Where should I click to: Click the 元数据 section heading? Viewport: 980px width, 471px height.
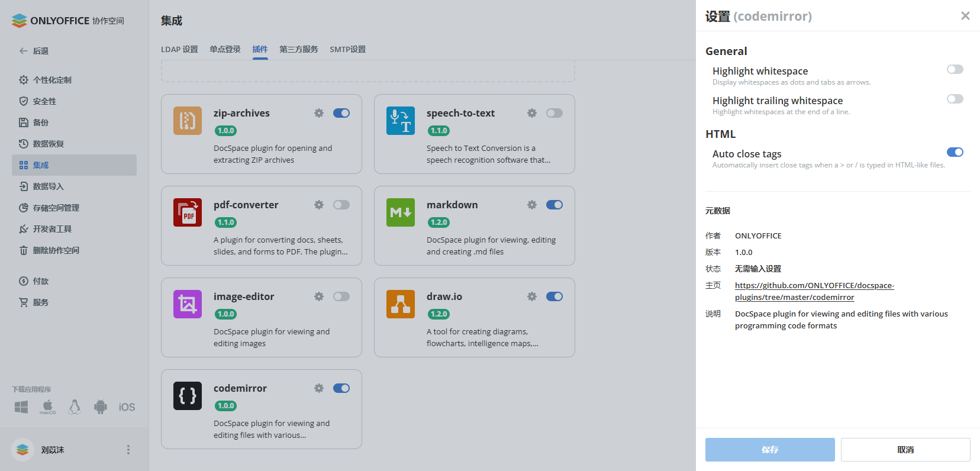click(x=718, y=211)
